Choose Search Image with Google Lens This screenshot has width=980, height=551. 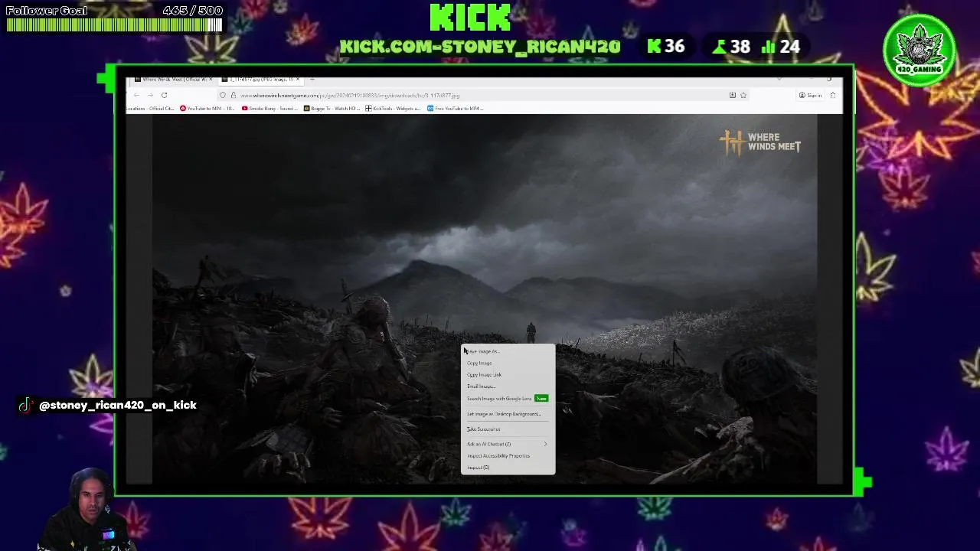tap(508, 399)
